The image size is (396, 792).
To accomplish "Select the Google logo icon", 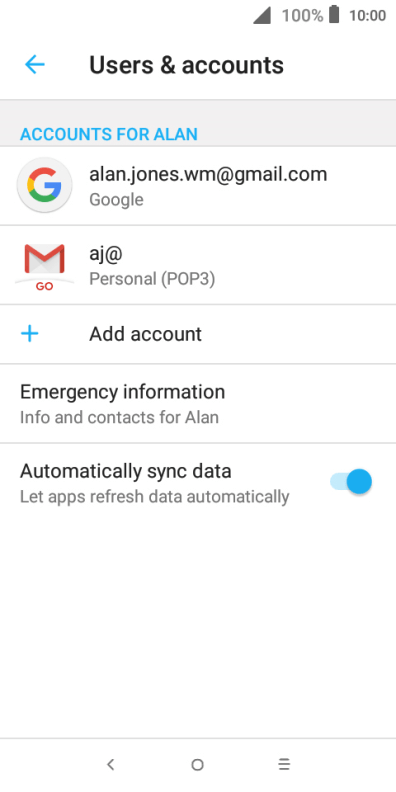I will 44,185.
